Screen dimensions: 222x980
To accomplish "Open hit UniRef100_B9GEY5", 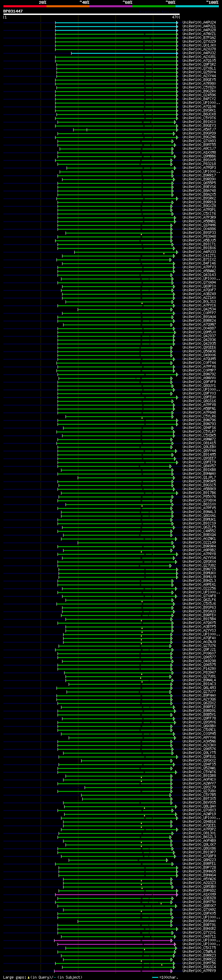I will (199, 80).
